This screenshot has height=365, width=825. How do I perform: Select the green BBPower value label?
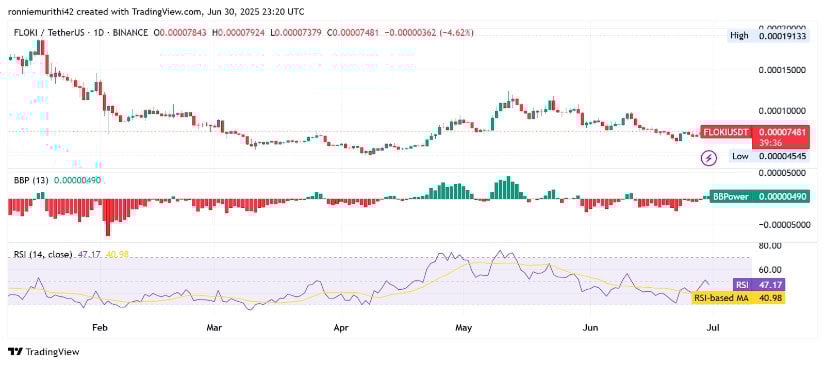(x=758, y=197)
